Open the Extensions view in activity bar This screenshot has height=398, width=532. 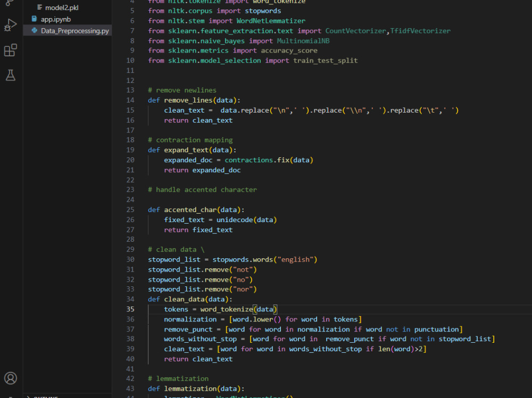tap(11, 50)
